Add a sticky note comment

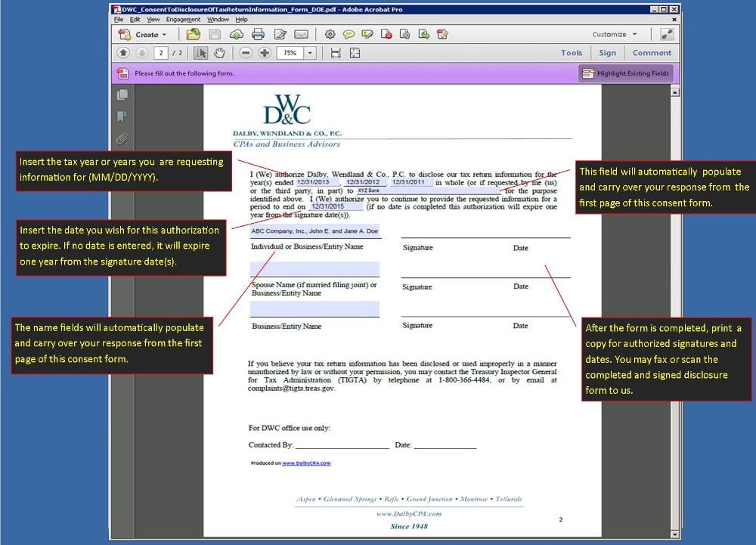click(x=349, y=34)
